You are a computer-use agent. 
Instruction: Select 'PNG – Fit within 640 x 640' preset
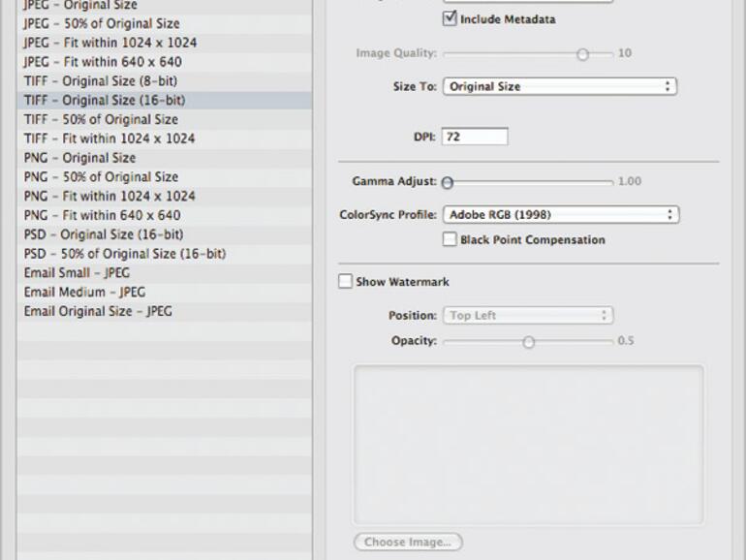coord(165,215)
